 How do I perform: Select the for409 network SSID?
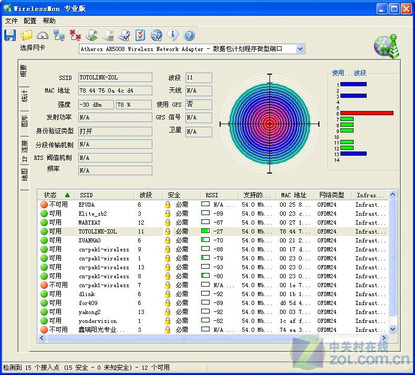point(88,303)
